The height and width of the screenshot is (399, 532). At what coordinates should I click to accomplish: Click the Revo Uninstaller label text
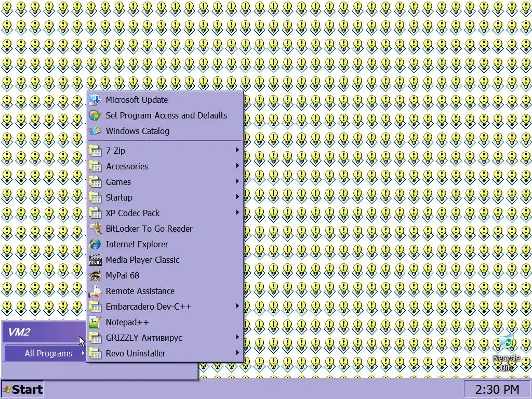click(136, 353)
